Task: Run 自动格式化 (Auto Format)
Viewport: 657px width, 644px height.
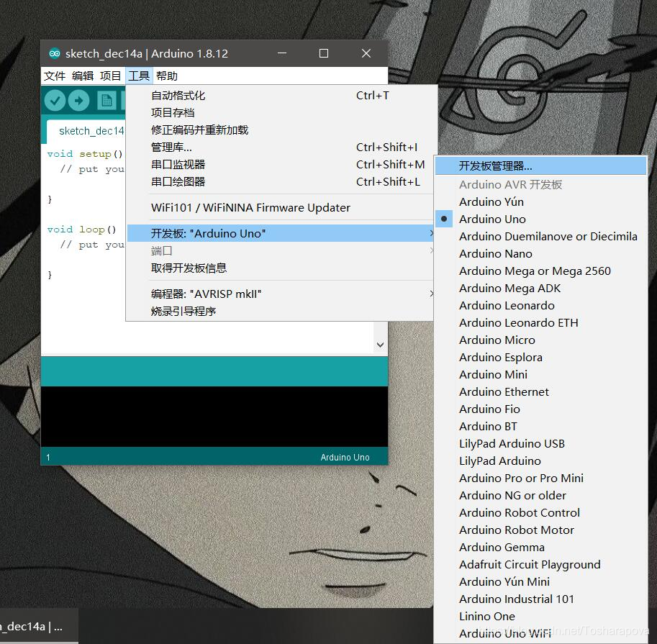Action: coord(182,95)
